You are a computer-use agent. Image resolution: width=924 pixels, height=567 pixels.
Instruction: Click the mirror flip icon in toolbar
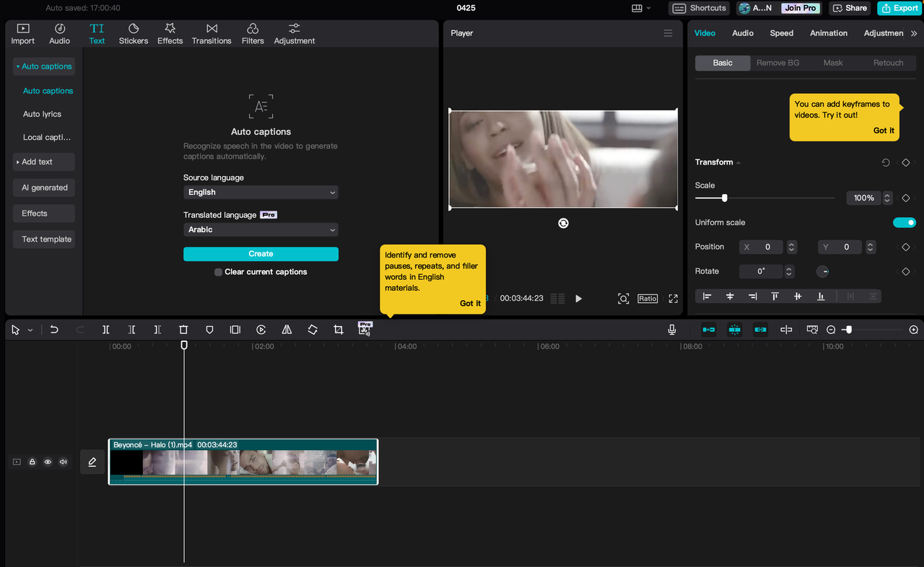[287, 330]
